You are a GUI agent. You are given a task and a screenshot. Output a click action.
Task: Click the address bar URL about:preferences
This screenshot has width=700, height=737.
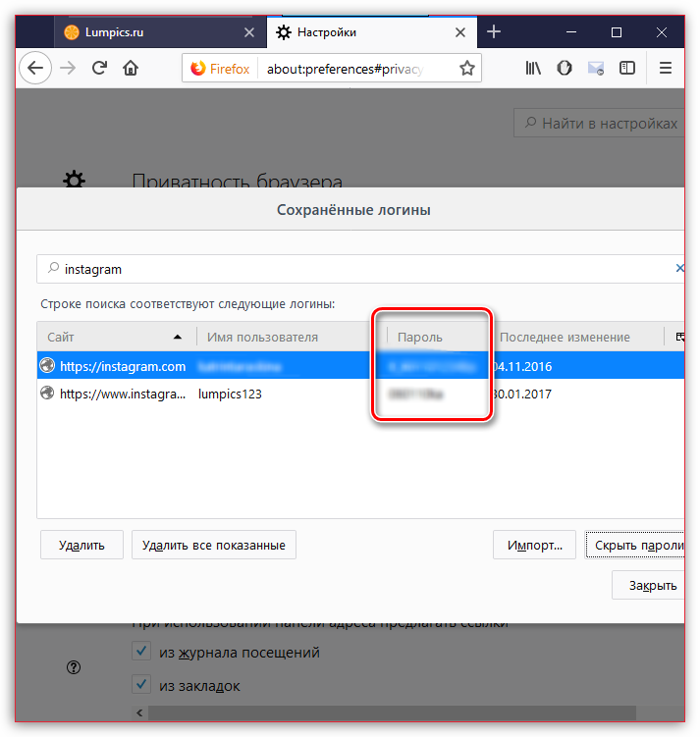point(346,69)
